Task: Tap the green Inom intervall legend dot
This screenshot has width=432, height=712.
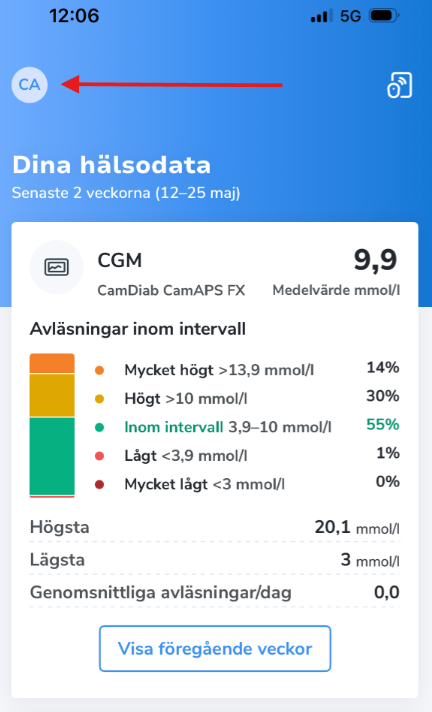Action: tap(99, 427)
